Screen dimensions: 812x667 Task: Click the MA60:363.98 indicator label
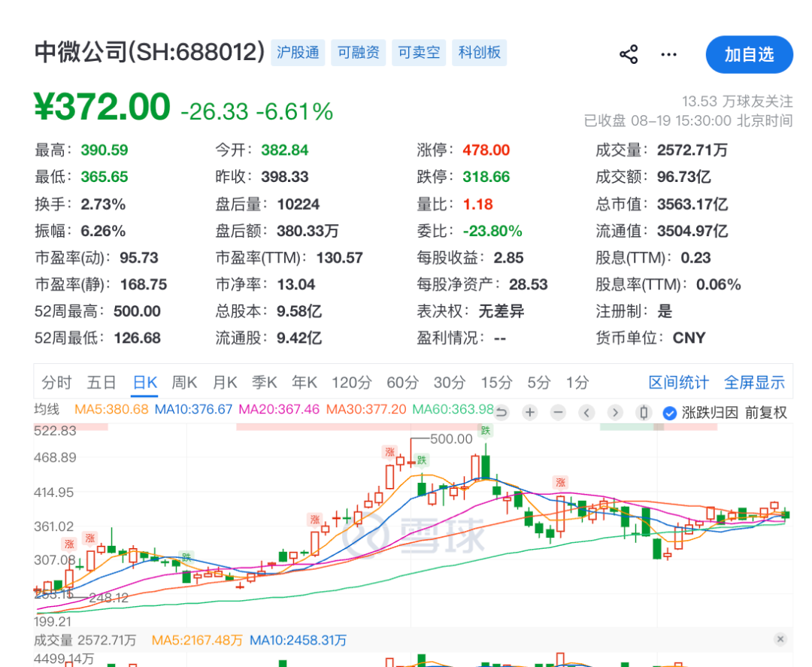(453, 409)
